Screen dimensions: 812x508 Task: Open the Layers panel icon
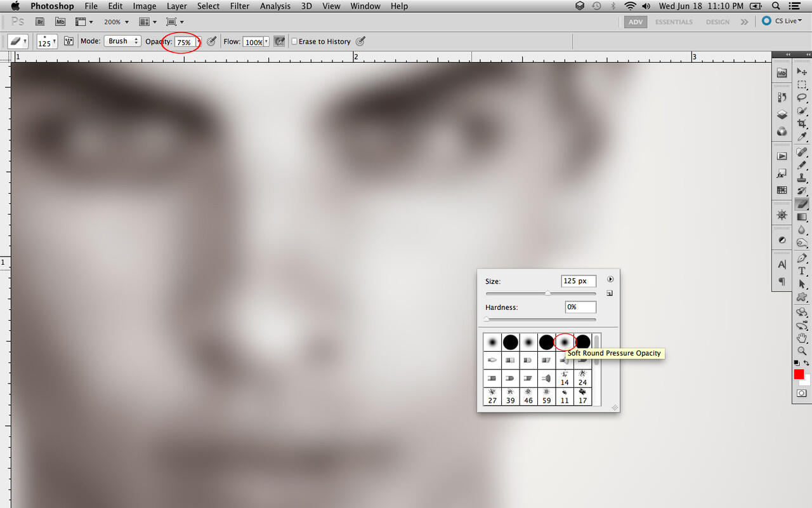click(782, 115)
